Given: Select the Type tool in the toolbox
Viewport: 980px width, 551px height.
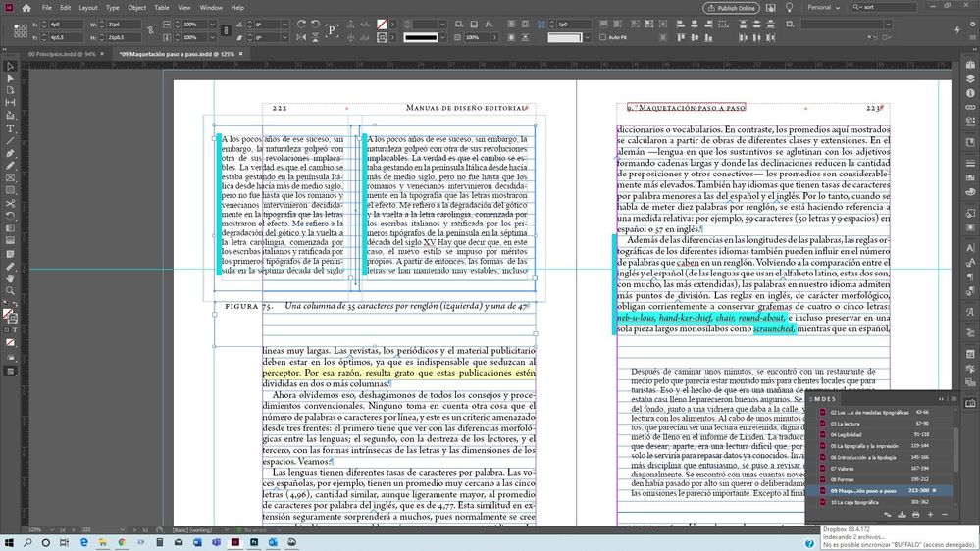Looking at the screenshot, I should pos(10,128).
